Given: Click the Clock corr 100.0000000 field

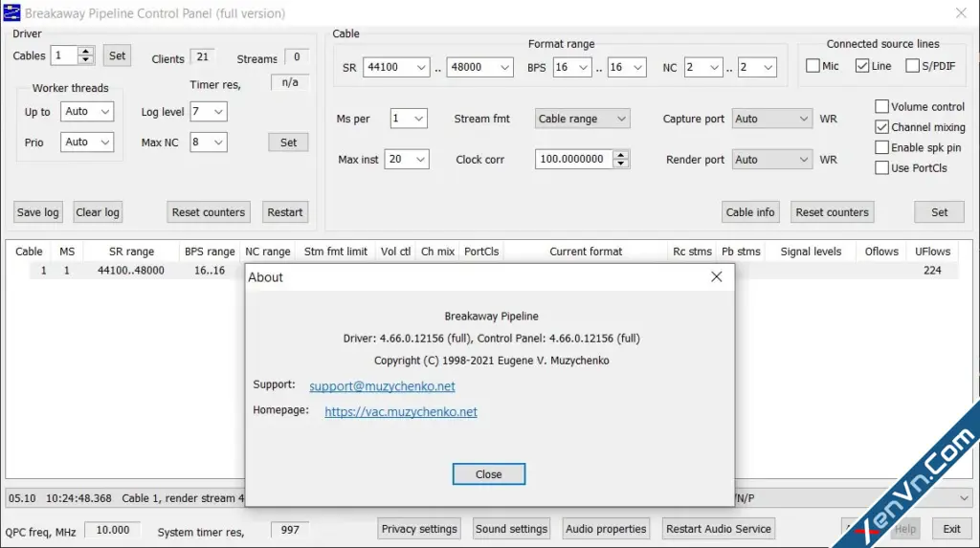Looking at the screenshot, I should (x=574, y=160).
